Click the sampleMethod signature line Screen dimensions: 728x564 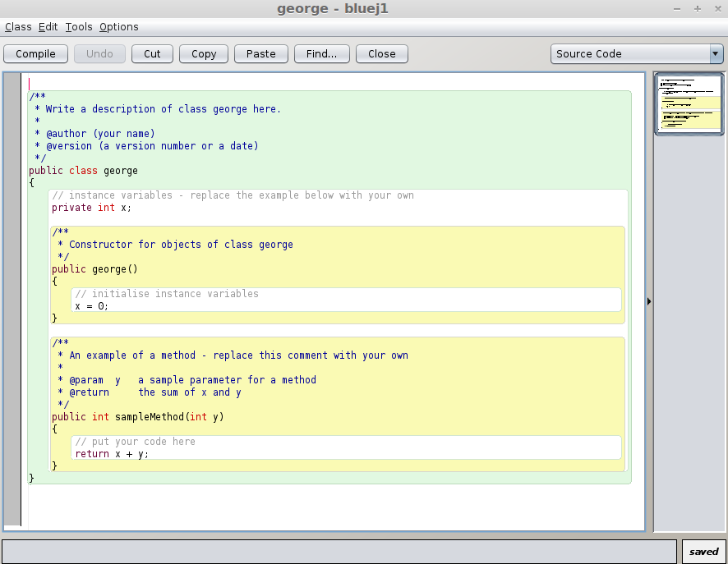[138, 417]
